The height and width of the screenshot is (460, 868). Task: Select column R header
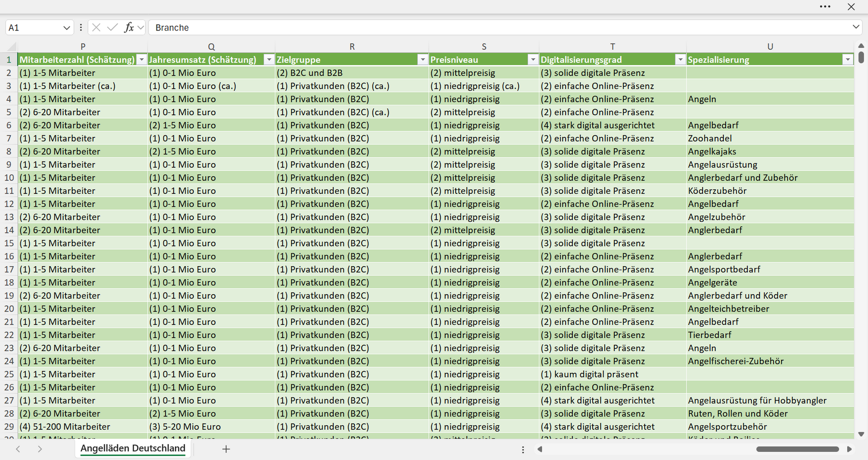(352, 47)
